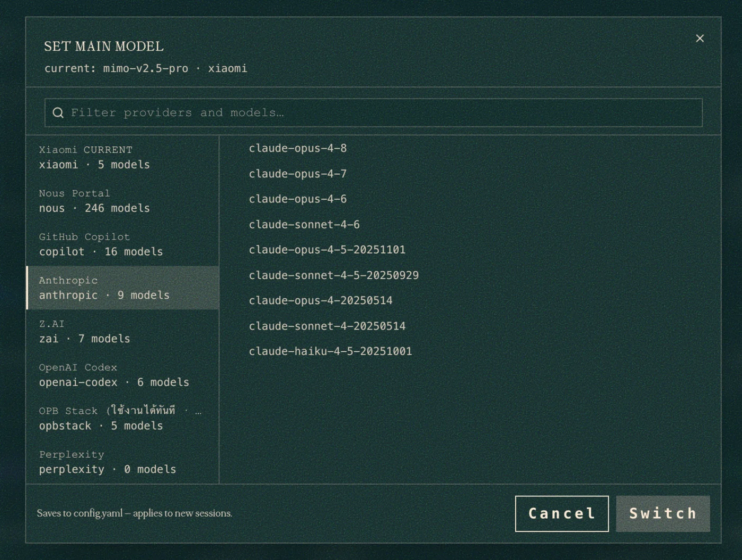Select the Xiaomi provider
742x560 pixels.
tap(122, 157)
